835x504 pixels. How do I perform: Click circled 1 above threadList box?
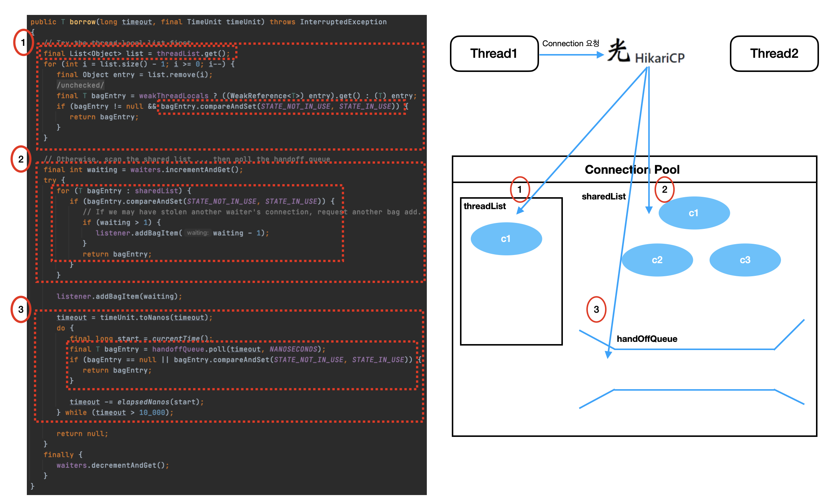tap(520, 189)
